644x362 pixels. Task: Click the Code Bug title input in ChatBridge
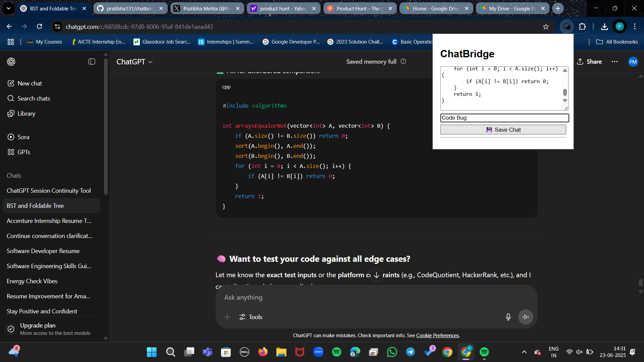click(504, 118)
